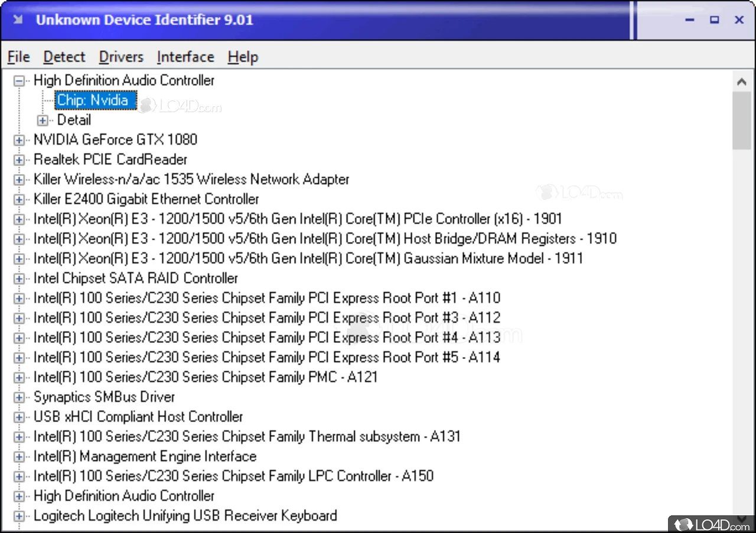Select top High Definition Audio Controller text
The width and height of the screenshot is (756, 533).
(x=124, y=80)
